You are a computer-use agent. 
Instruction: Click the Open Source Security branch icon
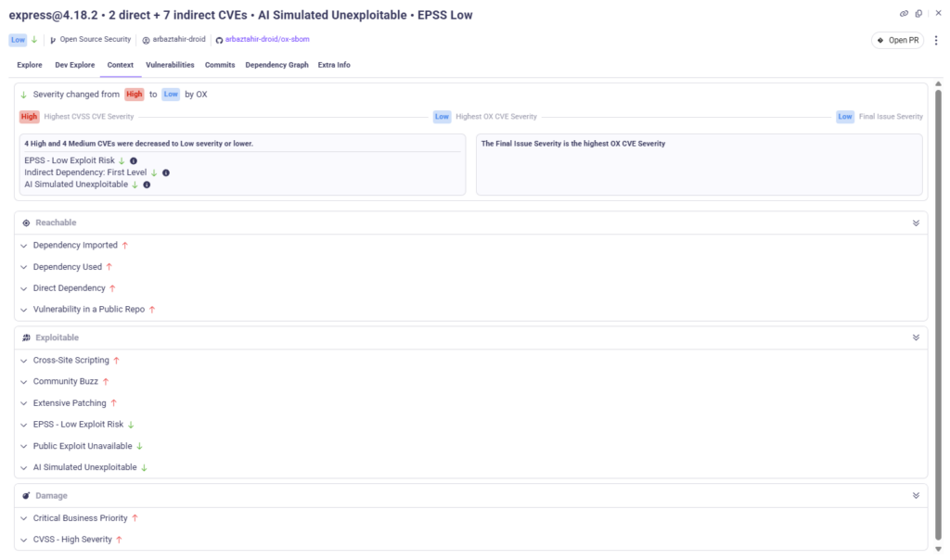[53, 40]
